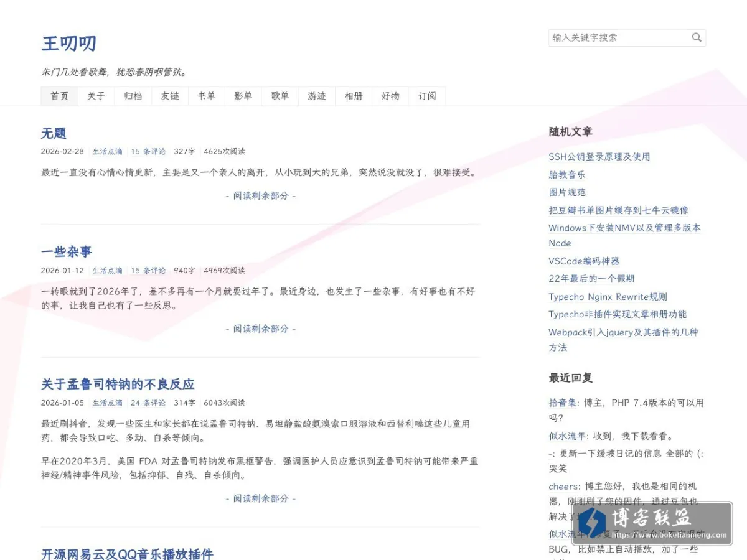
Task: Open the 游迹 navigation tab
Action: (x=317, y=96)
